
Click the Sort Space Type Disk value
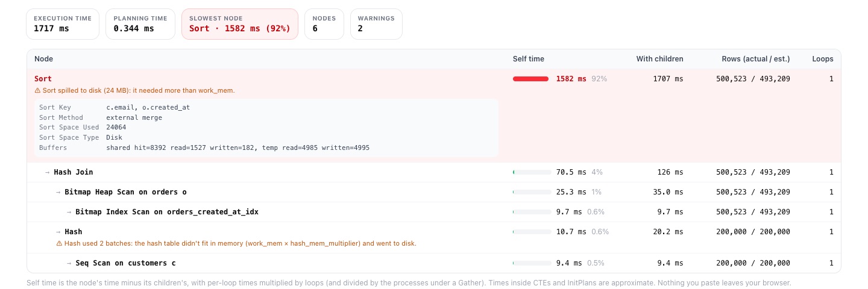(114, 137)
